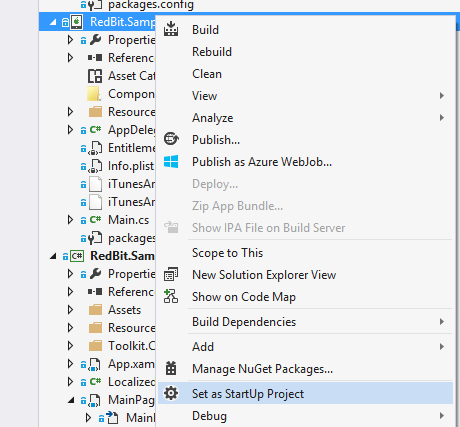This screenshot has height=427, width=460.
Task: Click the Set as StartUp Project gear icon
Action: 171,393
